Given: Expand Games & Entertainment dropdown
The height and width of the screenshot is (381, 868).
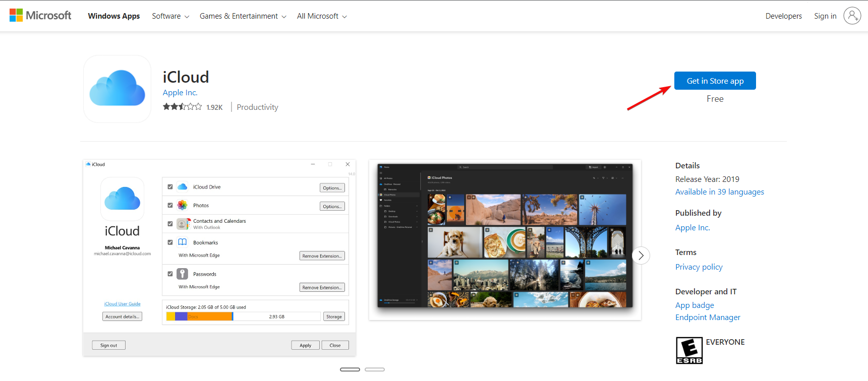Looking at the screenshot, I should [x=243, y=16].
